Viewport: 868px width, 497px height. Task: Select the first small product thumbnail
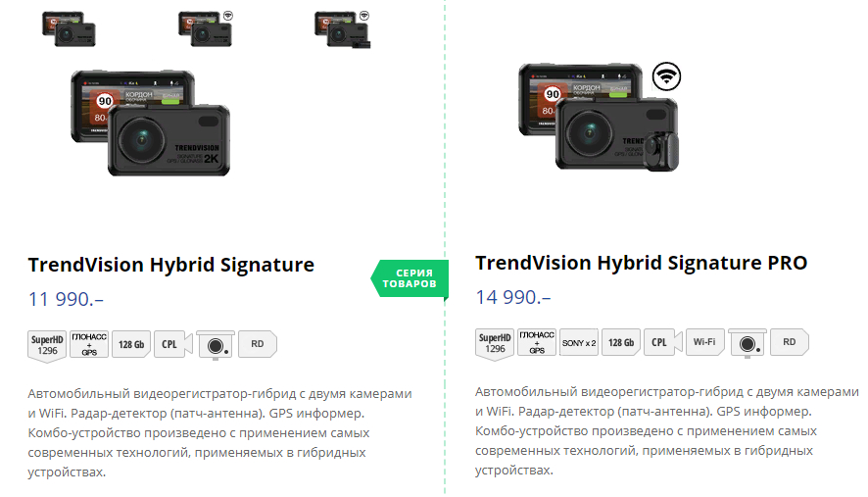[70, 28]
